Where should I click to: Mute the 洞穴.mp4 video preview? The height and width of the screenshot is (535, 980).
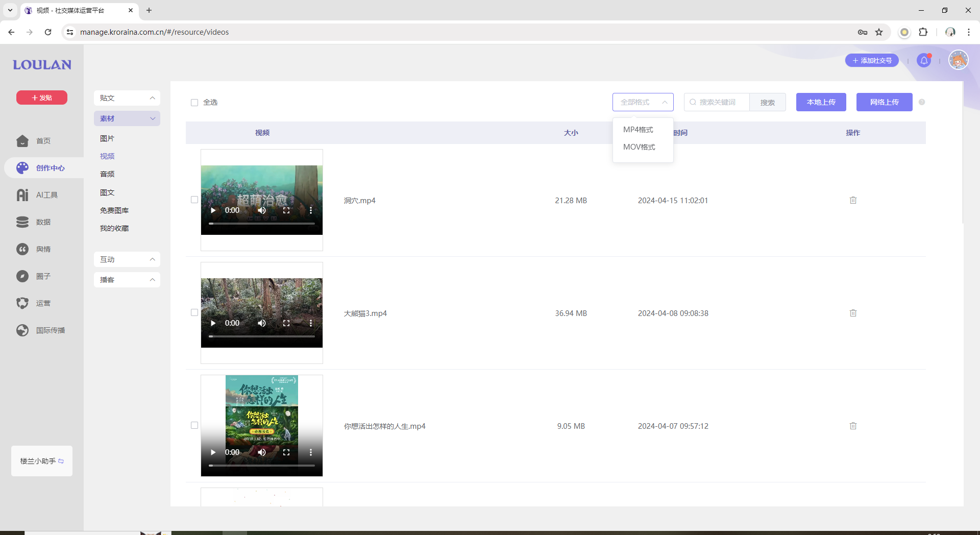(x=262, y=210)
